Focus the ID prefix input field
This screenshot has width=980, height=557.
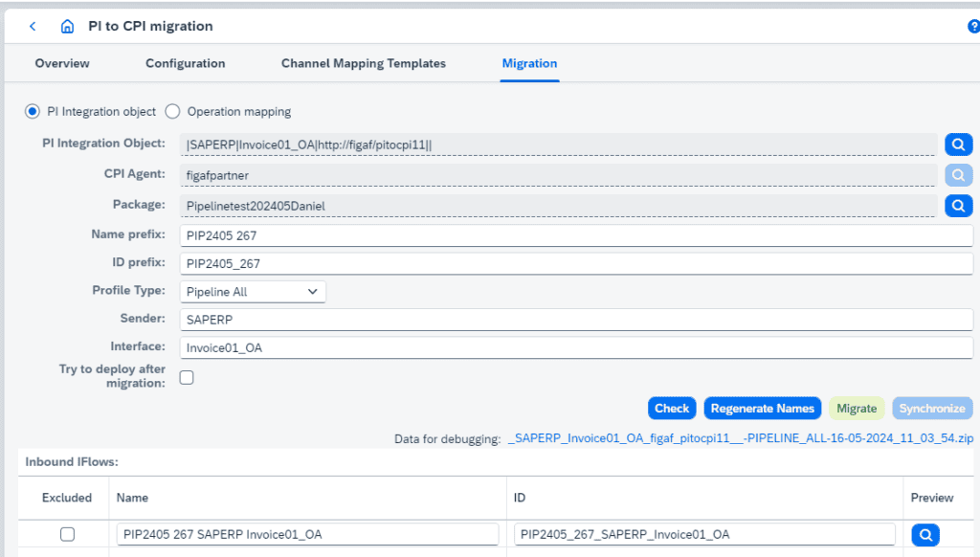[x=576, y=264]
